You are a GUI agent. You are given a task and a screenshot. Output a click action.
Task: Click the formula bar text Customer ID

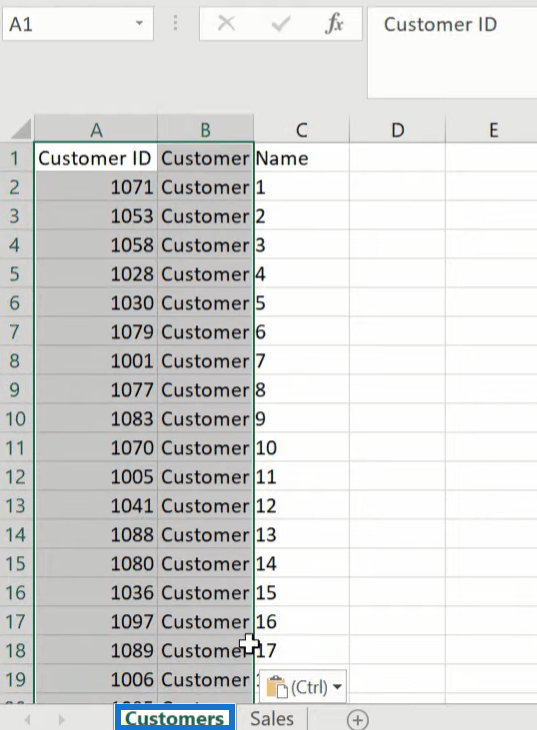(440, 24)
